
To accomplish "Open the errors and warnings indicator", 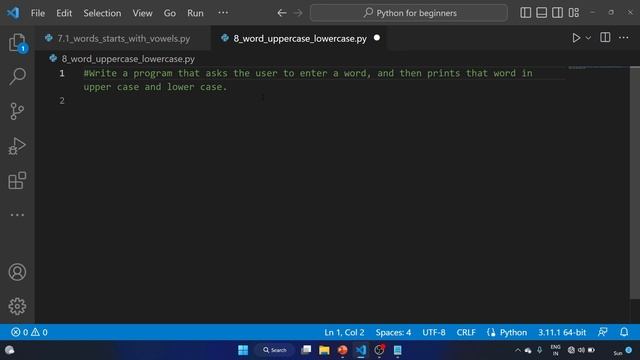I will [29, 332].
